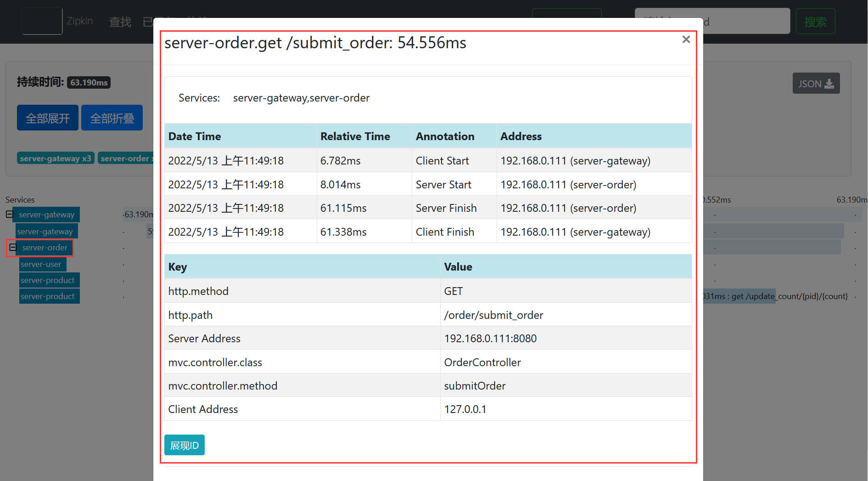Click the green 搜索 search button
868x481 pixels.
point(815,22)
